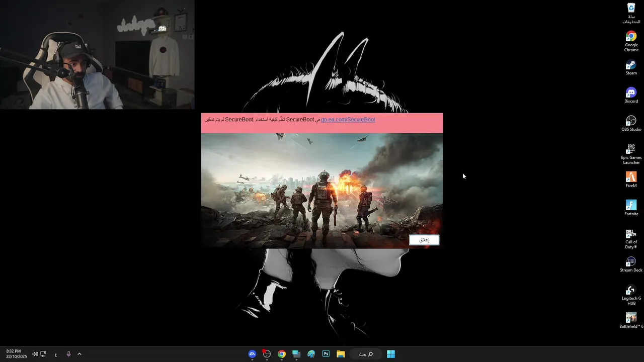
Task: Switch to Photoshop in the taskbar
Action: (x=326, y=354)
